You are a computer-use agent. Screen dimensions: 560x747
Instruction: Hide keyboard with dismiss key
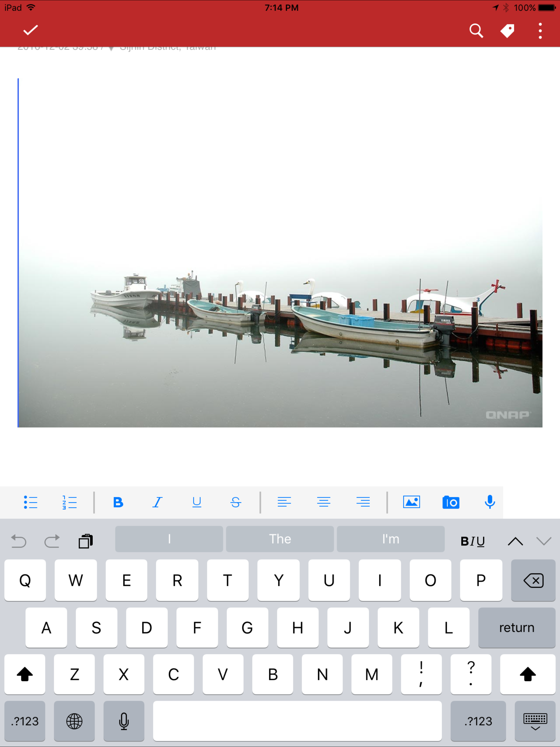(x=535, y=721)
